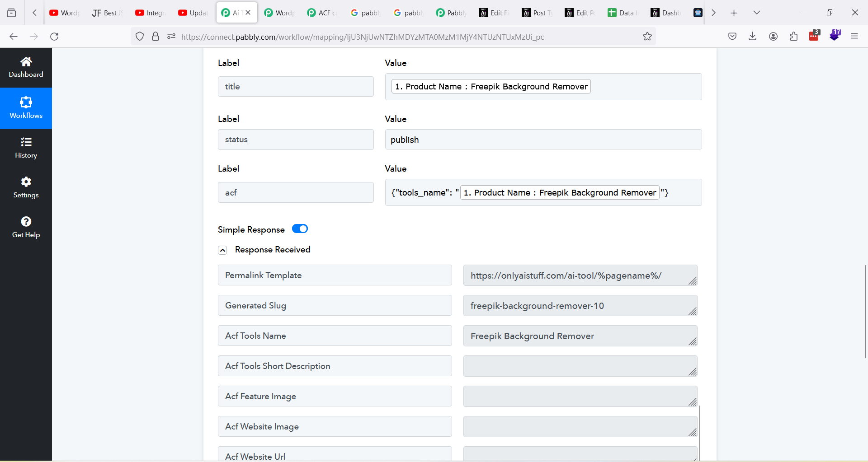
Task: Open site permissions icon in address bar
Action: point(171,37)
